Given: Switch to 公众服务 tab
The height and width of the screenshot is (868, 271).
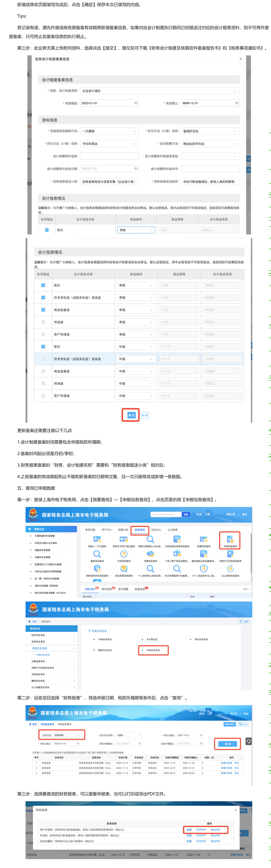Looking at the screenshot, I should point(173,530).
